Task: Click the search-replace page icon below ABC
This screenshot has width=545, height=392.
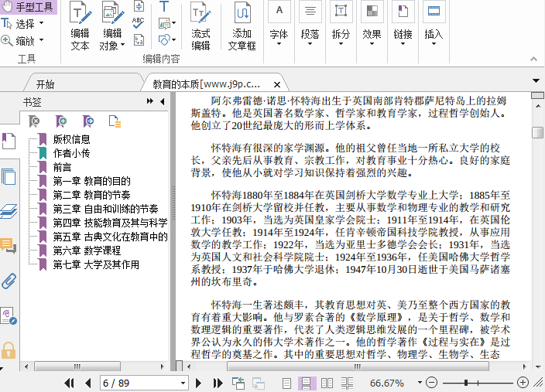Action: click(139, 39)
